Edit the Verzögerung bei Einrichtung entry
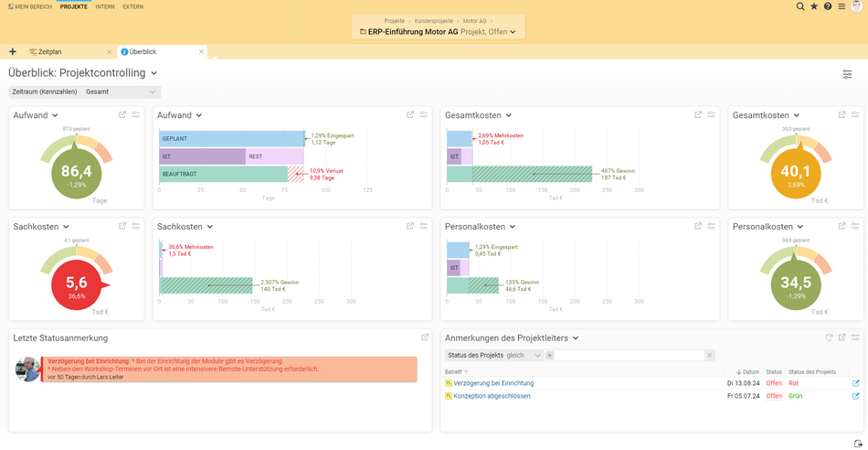The width and height of the screenshot is (868, 450). tap(855, 383)
